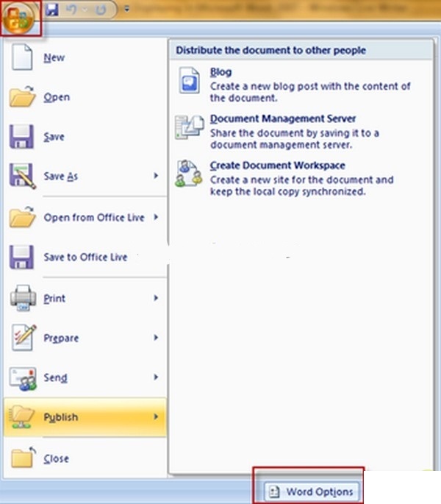This screenshot has width=441, height=504.
Task: Open the Customize Quick Access Toolbar dropdown
Action: pyautogui.click(x=127, y=10)
